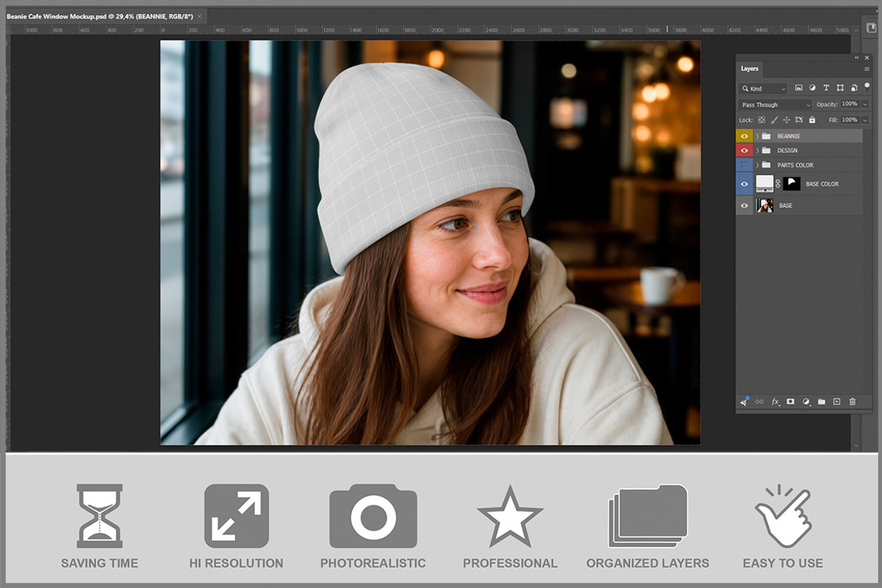Close the document tab with x
This screenshot has height=588, width=882.
pyautogui.click(x=200, y=15)
